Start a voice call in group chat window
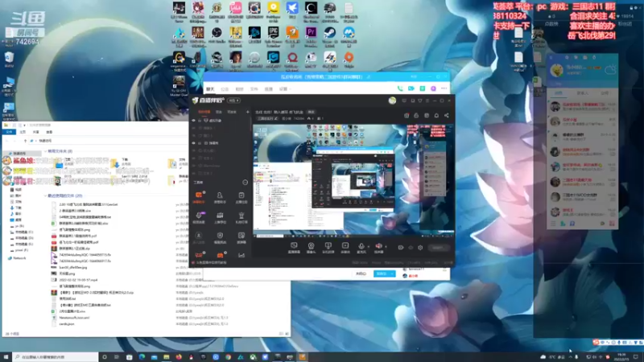The width and height of the screenshot is (644, 362). [x=399, y=88]
